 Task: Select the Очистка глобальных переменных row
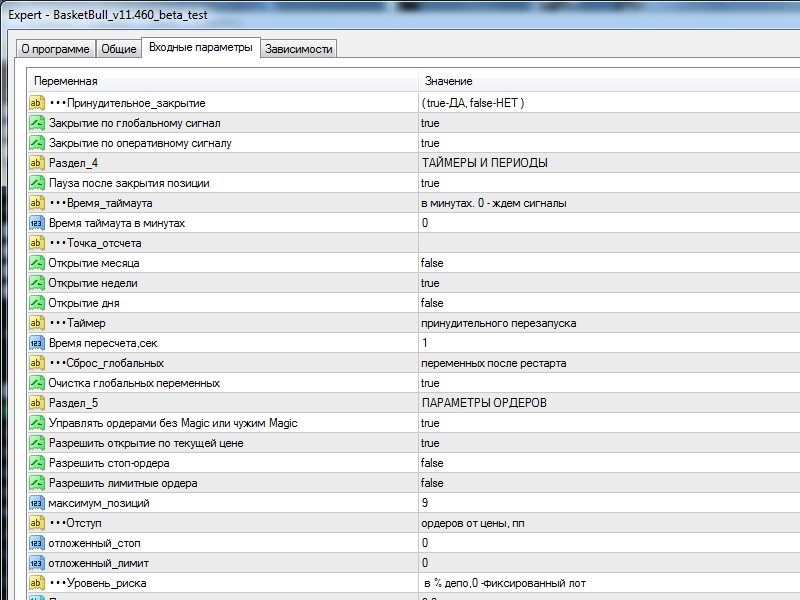134,383
